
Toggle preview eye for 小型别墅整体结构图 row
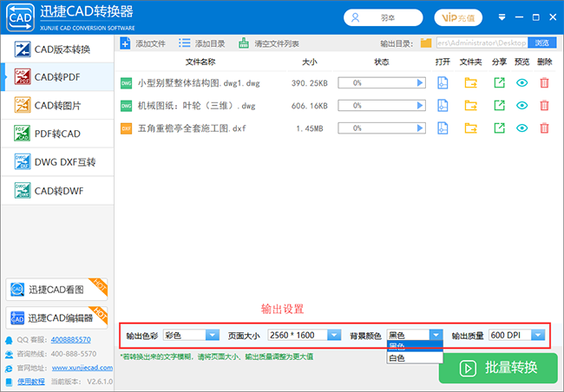click(x=521, y=83)
